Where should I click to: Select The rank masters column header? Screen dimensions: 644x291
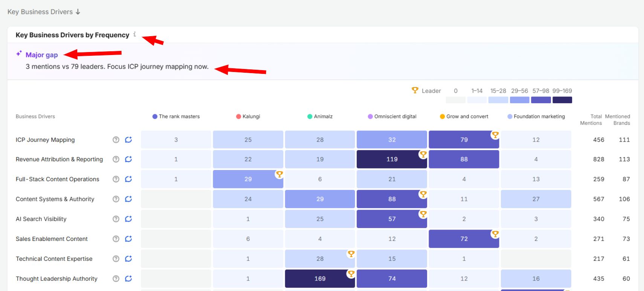(x=176, y=116)
